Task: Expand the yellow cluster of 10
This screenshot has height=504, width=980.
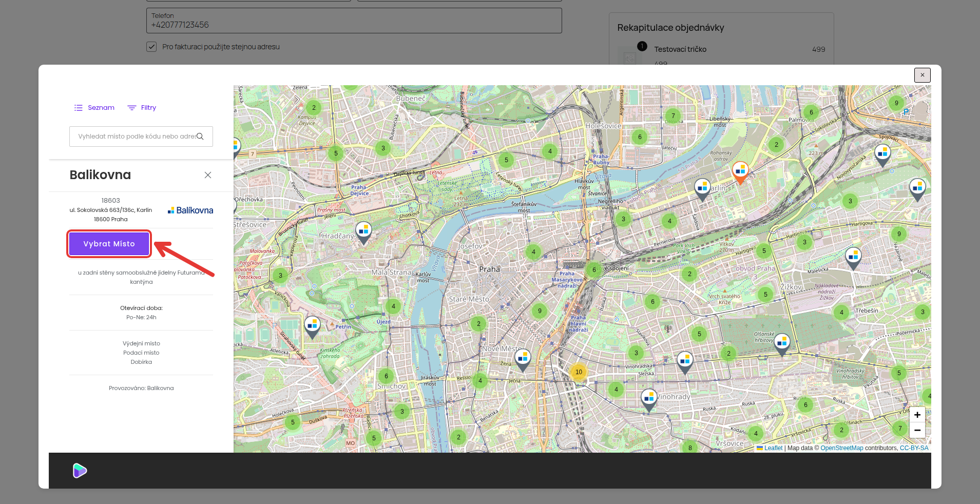Action: (x=579, y=372)
